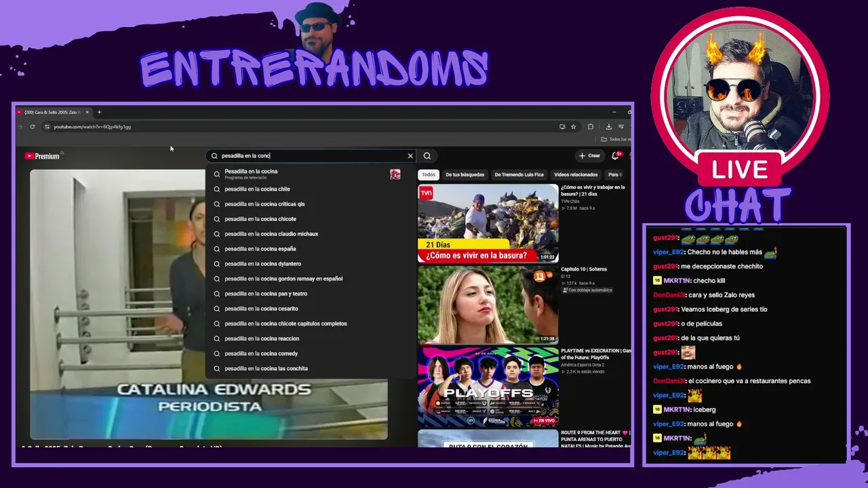The width and height of the screenshot is (868, 488).
Task: Open the 21 Días basura video thumbnail
Action: point(488,223)
